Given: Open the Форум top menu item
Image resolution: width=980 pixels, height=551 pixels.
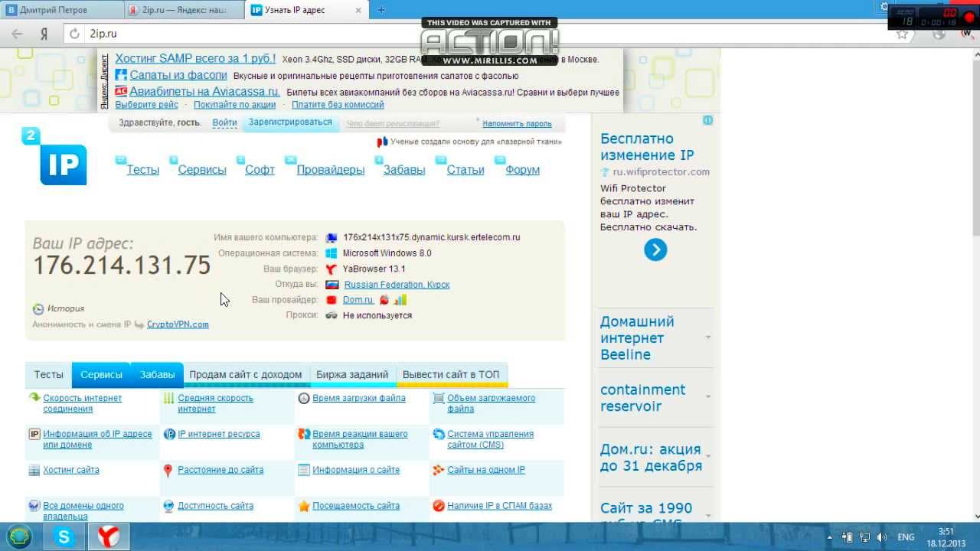Looking at the screenshot, I should coord(523,170).
